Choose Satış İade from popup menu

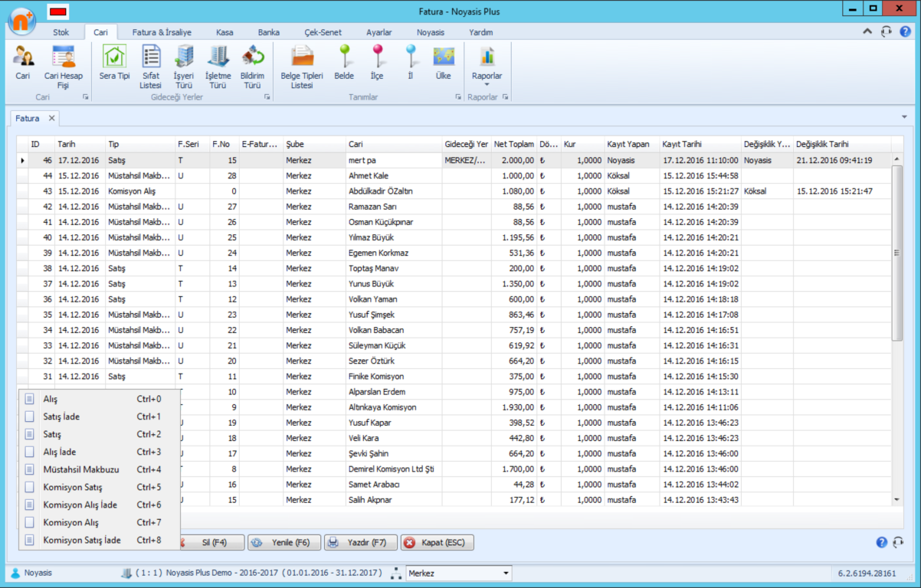(x=100, y=416)
